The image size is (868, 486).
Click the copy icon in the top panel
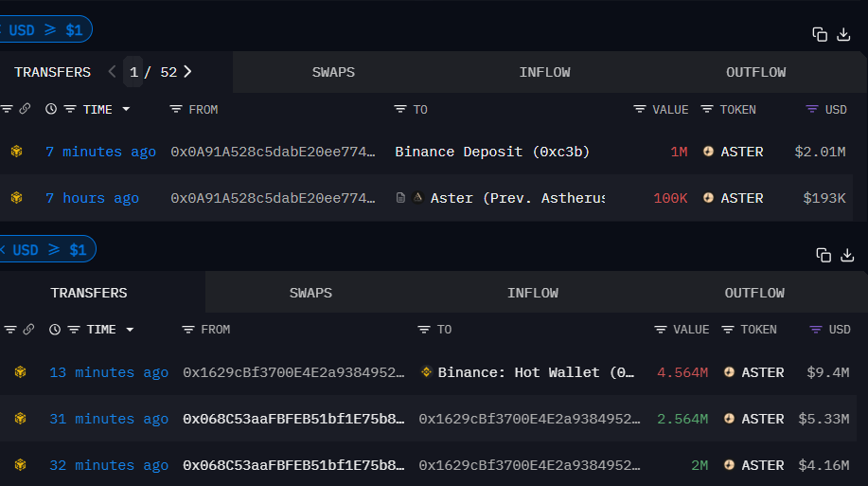(x=820, y=35)
